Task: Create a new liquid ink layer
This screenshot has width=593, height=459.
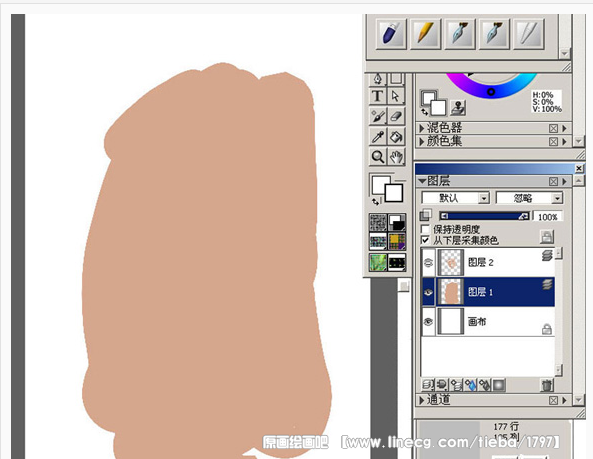Action: pos(484,385)
